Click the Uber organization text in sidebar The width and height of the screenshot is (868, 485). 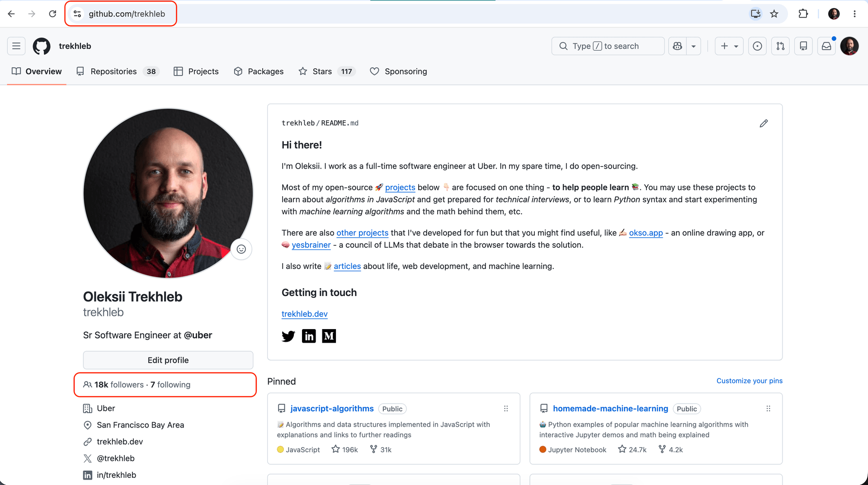[106, 408]
